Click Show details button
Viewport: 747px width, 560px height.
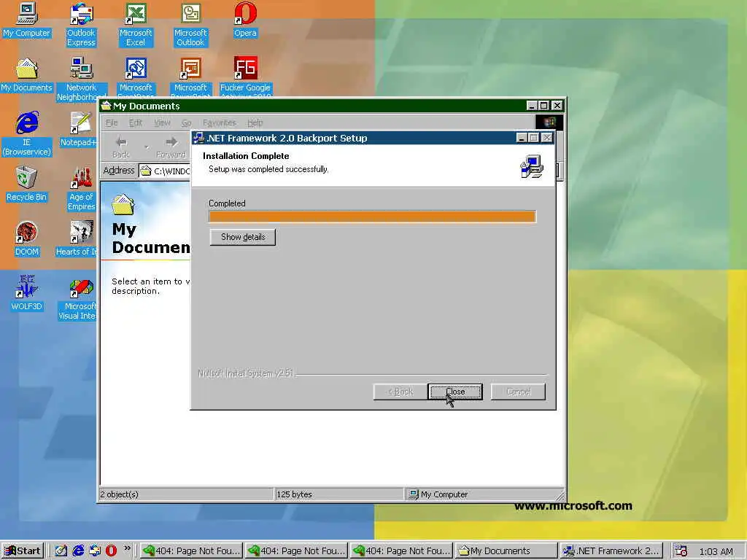pyautogui.click(x=242, y=237)
